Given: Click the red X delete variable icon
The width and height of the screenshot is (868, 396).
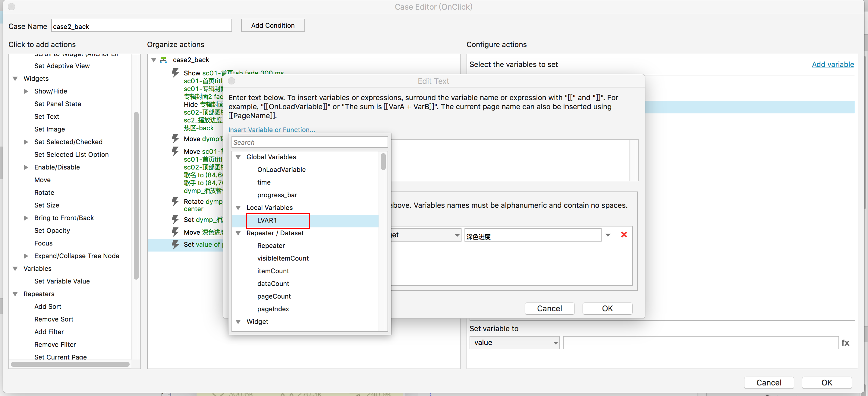Looking at the screenshot, I should (x=624, y=234).
